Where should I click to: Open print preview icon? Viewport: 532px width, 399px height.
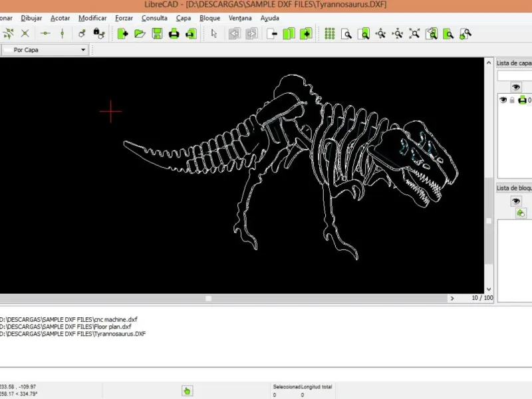tap(191, 34)
